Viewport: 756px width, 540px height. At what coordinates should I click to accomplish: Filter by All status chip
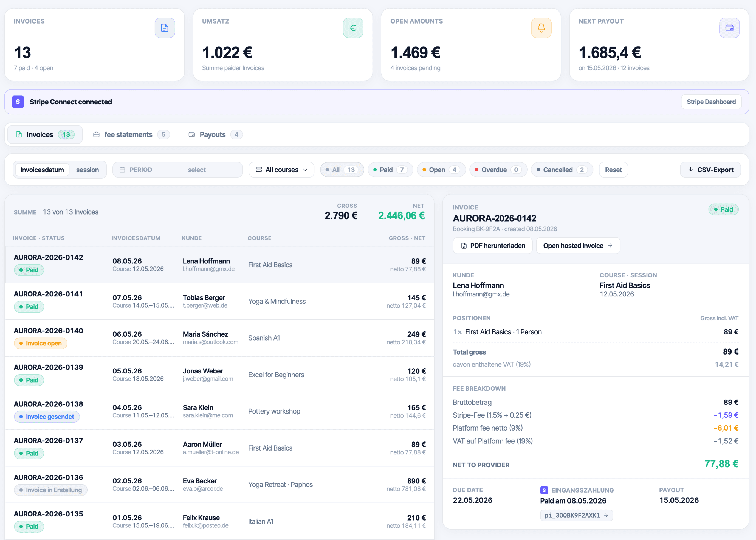point(342,170)
